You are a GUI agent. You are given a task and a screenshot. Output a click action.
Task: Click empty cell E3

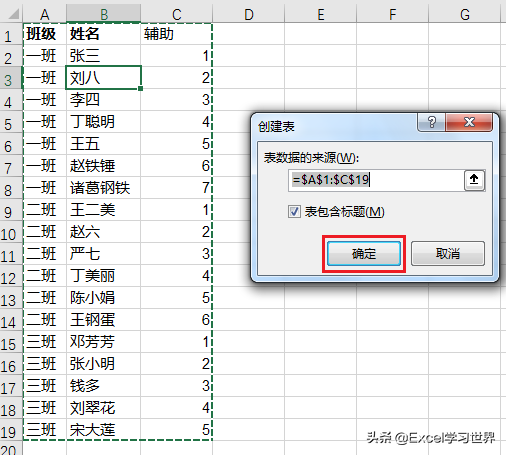coord(321,78)
